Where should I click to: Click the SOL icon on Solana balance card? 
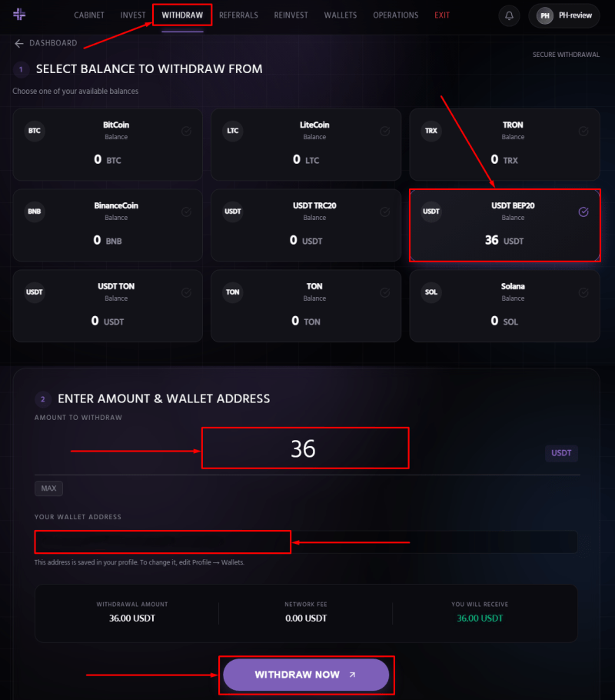point(431,292)
